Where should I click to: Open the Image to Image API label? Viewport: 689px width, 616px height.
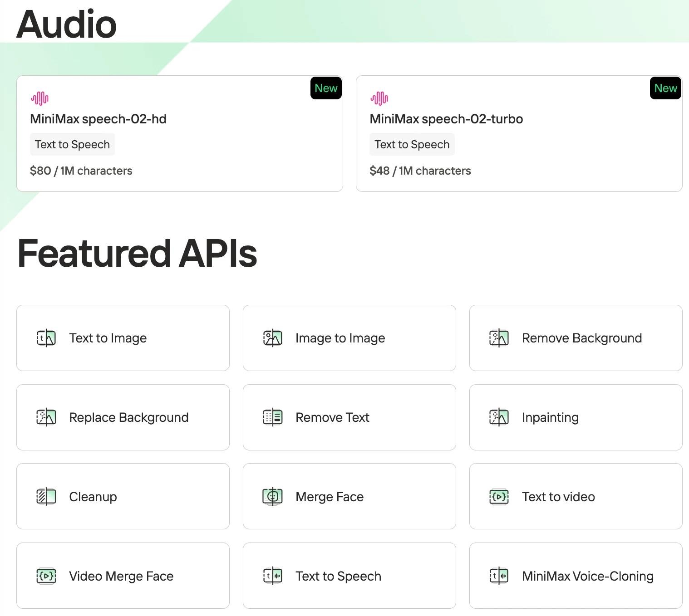coord(340,338)
